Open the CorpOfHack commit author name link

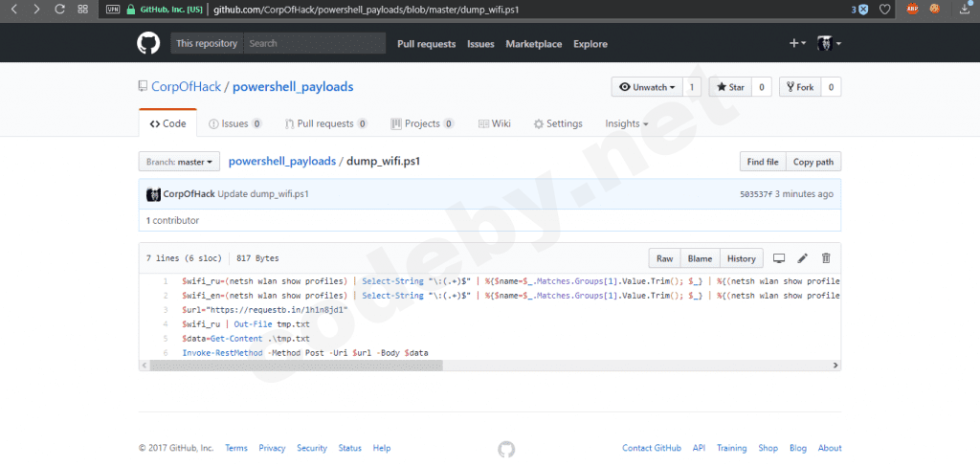coord(189,194)
